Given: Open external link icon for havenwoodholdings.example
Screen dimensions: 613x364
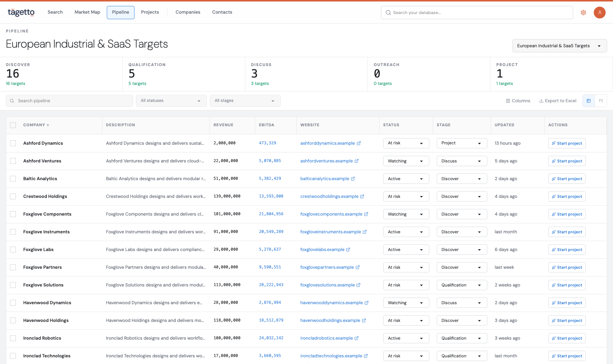Looking at the screenshot, I should [364, 320].
